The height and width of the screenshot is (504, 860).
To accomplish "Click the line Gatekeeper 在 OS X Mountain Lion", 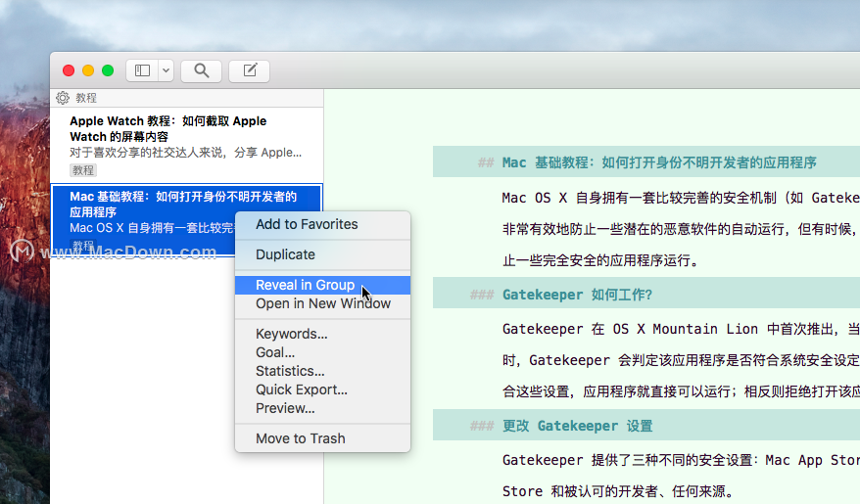I will [x=681, y=329].
